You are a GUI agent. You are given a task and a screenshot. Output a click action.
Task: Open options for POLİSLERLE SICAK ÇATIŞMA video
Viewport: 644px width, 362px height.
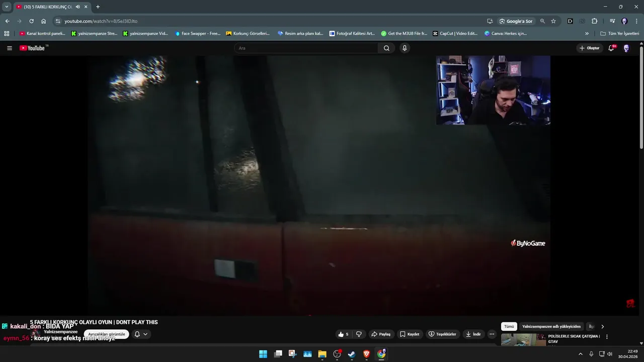pos(607,337)
